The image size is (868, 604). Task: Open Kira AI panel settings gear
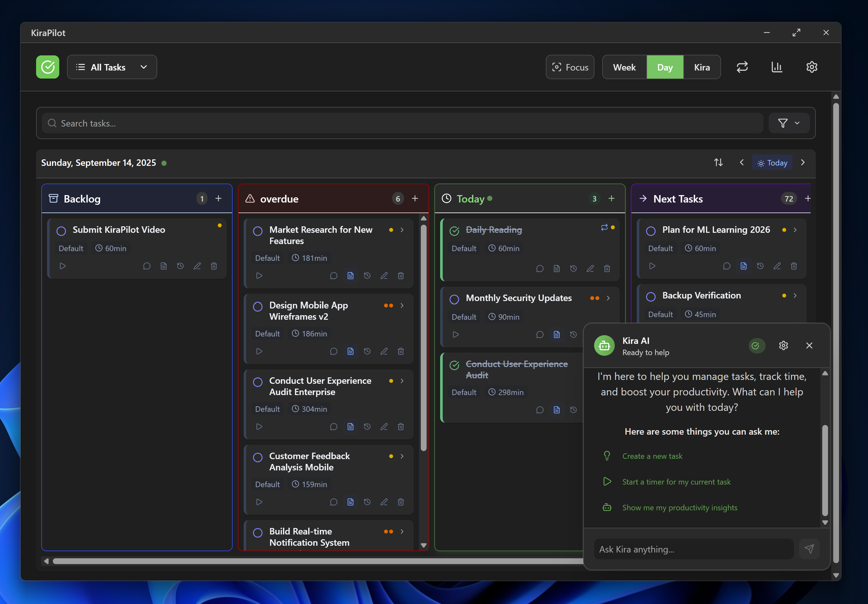783,346
